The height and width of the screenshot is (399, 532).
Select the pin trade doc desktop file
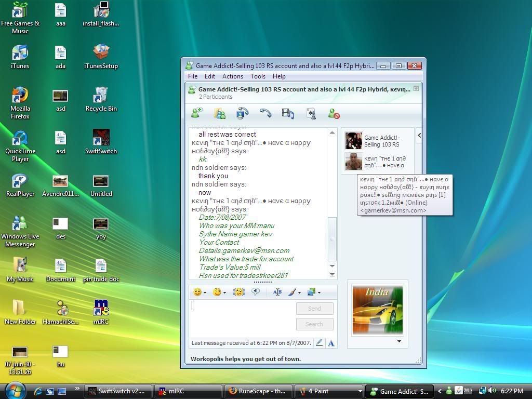[101, 270]
